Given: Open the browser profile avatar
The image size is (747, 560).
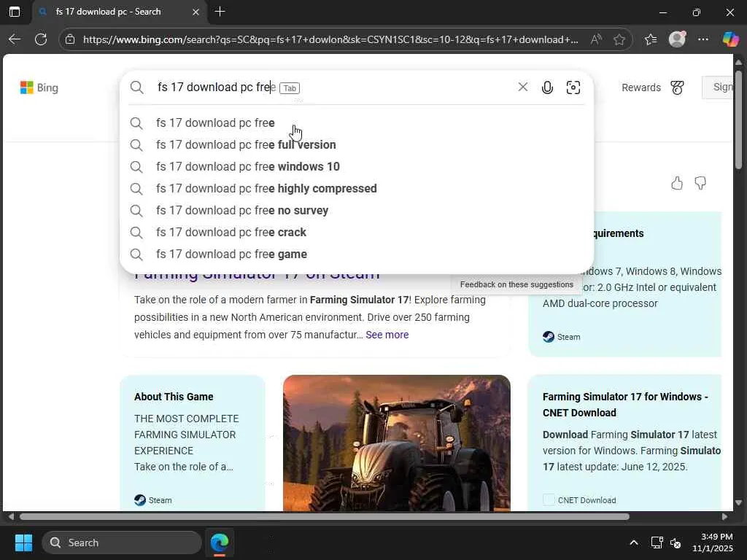Looking at the screenshot, I should pyautogui.click(x=677, y=39).
